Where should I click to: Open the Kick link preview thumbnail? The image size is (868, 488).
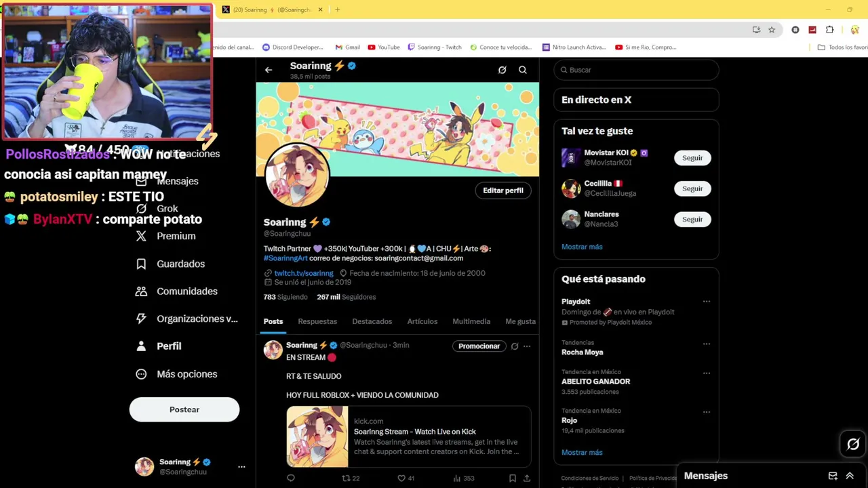(x=317, y=436)
